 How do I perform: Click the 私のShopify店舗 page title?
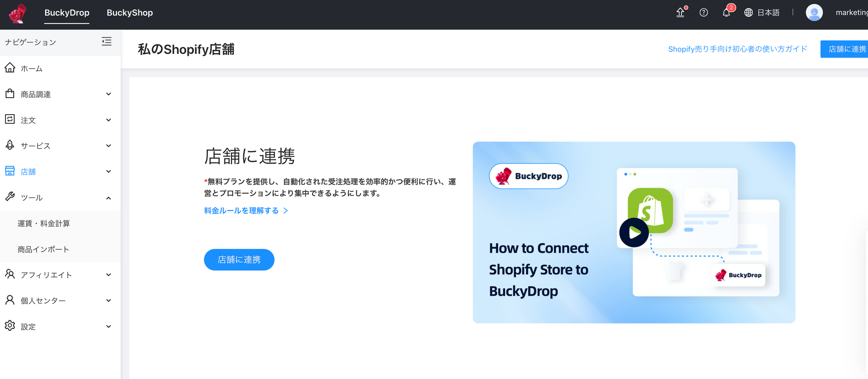186,49
